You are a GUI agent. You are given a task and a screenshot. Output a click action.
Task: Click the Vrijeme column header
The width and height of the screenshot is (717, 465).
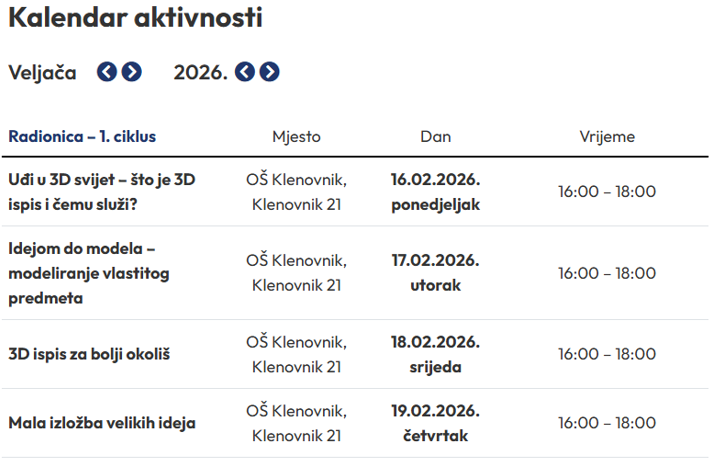click(606, 137)
